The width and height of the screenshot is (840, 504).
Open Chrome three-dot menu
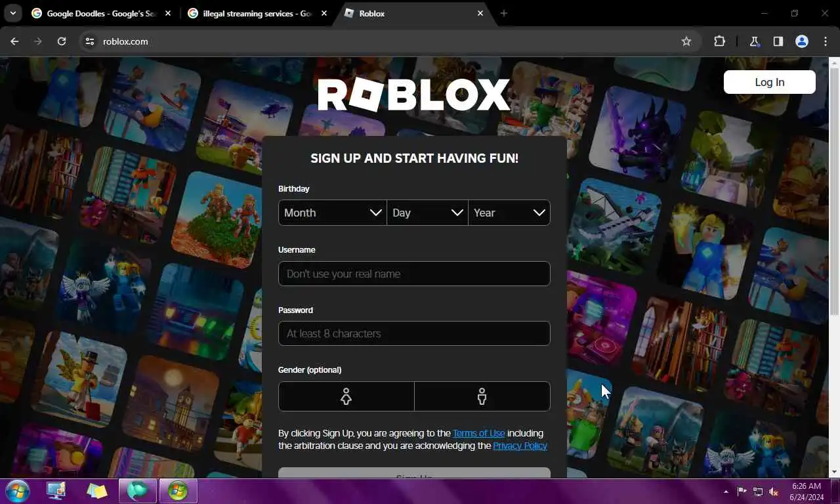(826, 41)
